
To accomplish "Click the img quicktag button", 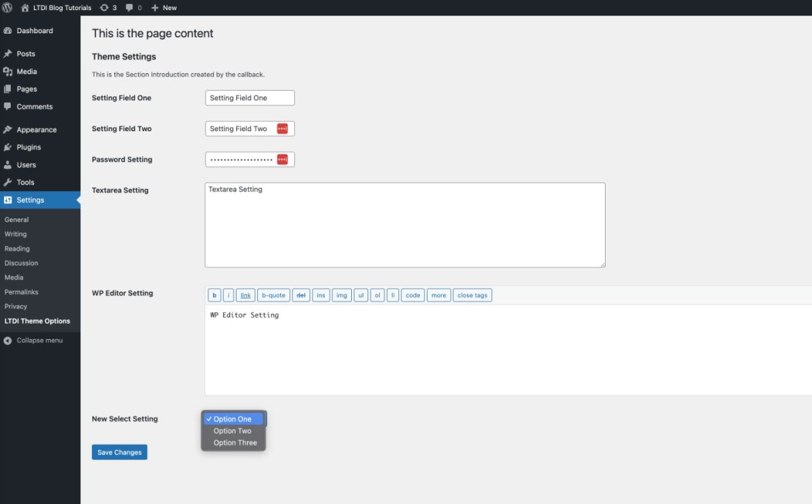I will tap(342, 295).
